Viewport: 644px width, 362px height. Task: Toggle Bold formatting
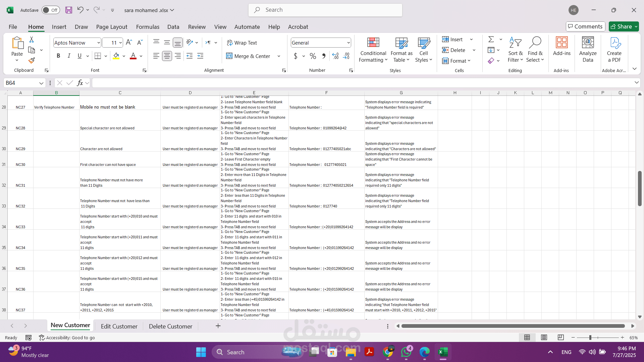point(58,56)
